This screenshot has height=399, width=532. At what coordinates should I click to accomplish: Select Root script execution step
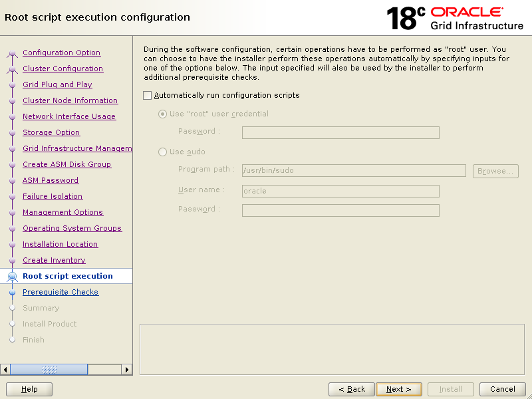click(x=68, y=276)
